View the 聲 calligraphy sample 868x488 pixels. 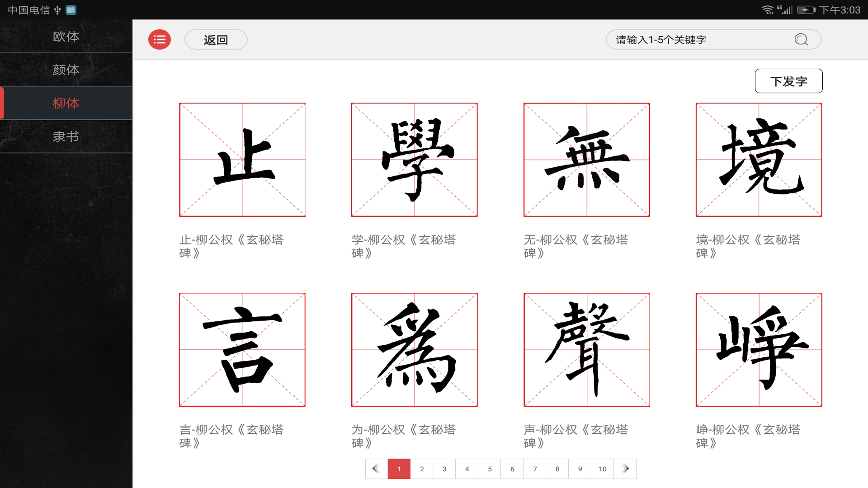coord(586,350)
